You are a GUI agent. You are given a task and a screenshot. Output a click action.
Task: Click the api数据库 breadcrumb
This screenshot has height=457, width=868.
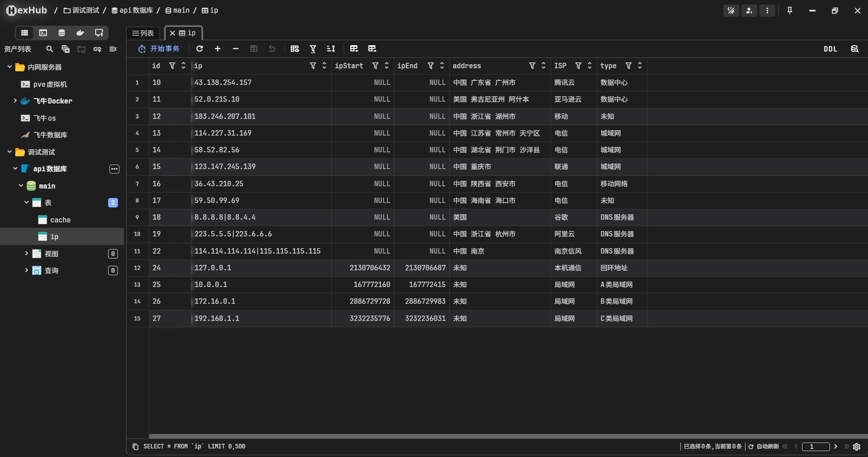pyautogui.click(x=132, y=10)
